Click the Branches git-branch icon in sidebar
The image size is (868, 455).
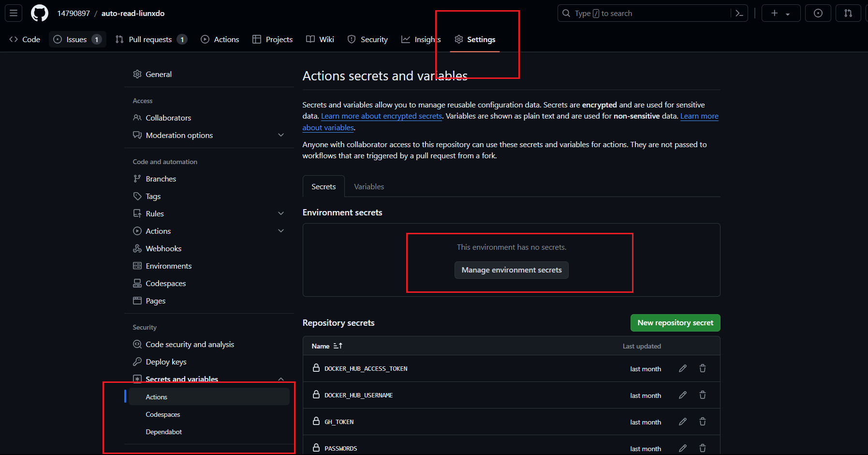[x=137, y=179]
